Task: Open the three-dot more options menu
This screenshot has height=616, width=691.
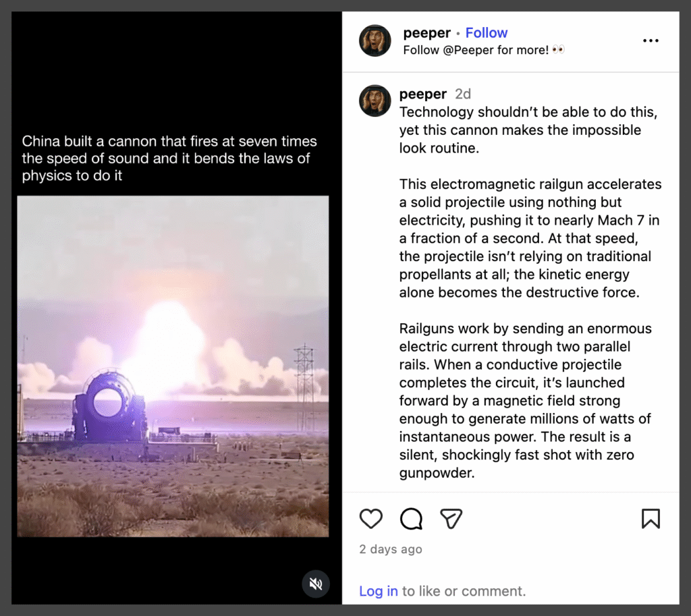Action: [651, 40]
